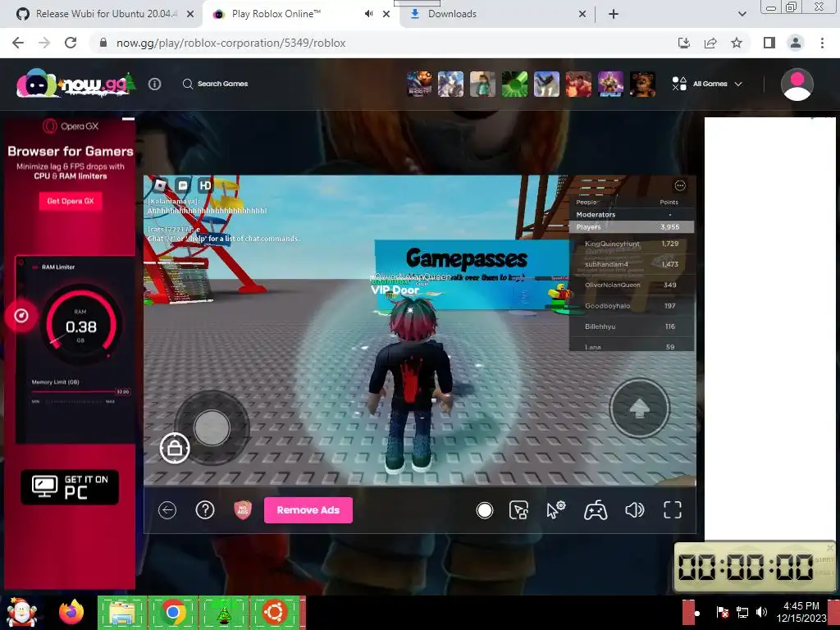Open the Freddy bear game thumbnail
The width and height of the screenshot is (840, 630).
642,84
